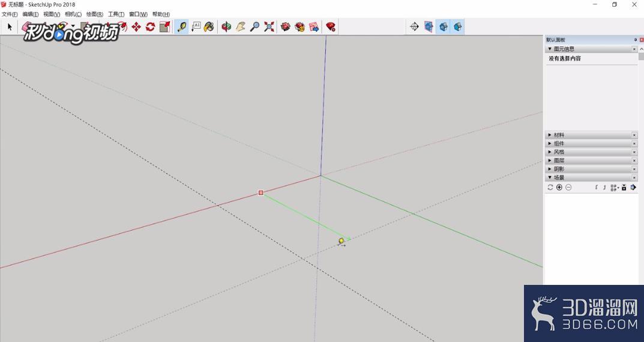Image resolution: width=644 pixels, height=342 pixels.
Task: Collapse the 场景 section
Action: 550,177
